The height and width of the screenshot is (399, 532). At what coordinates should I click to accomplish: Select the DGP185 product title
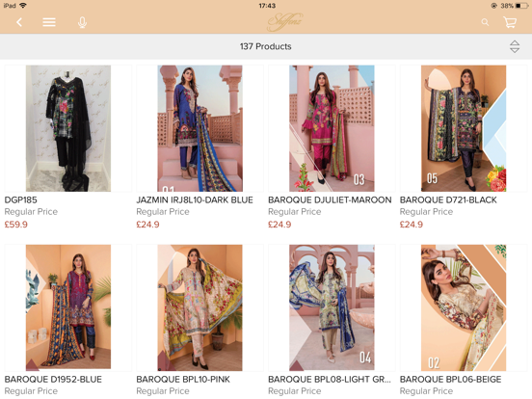(20, 200)
